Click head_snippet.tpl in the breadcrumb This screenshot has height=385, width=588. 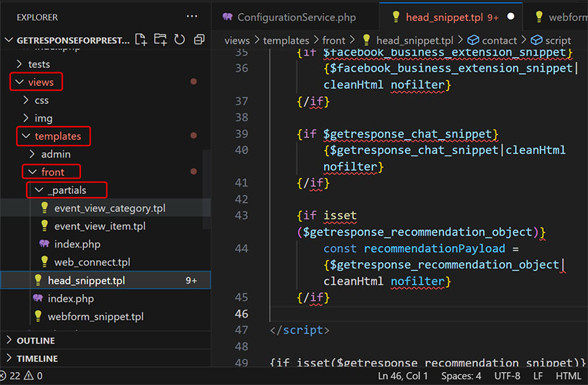pos(414,40)
